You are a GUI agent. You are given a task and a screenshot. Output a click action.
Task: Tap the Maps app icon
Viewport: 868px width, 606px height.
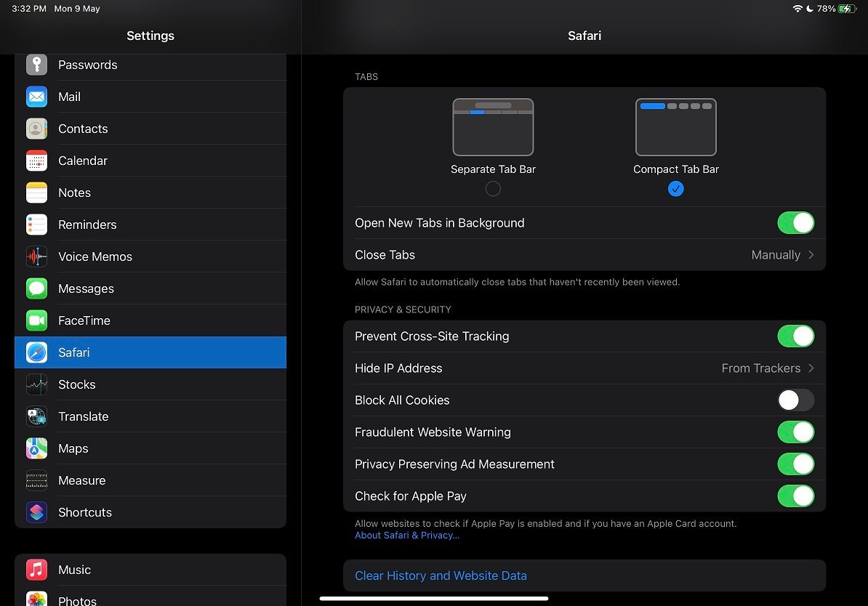pyautogui.click(x=36, y=448)
